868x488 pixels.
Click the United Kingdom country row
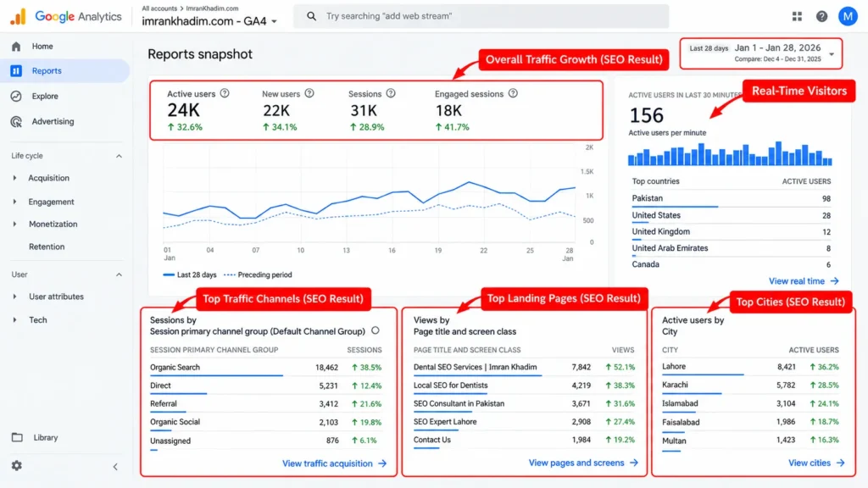[x=732, y=232]
